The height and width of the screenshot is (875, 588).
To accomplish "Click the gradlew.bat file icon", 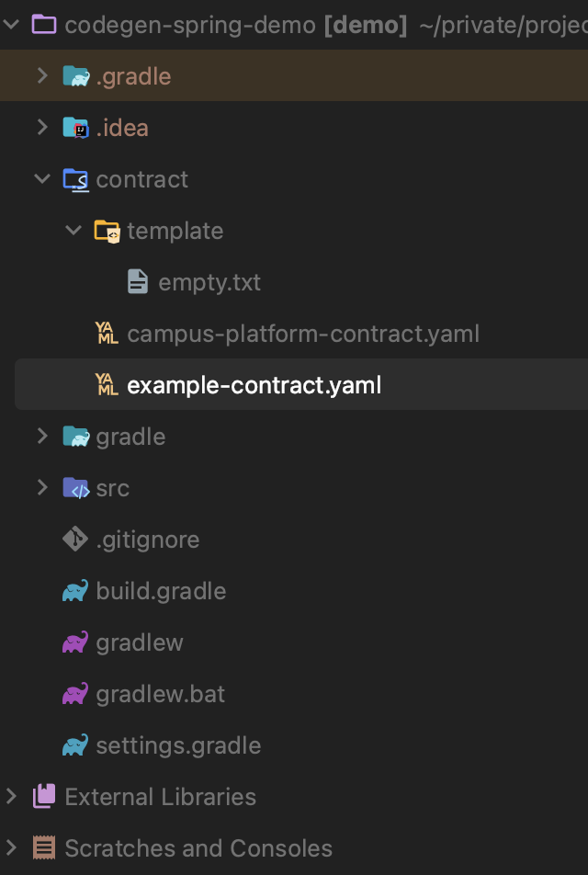I will tap(75, 694).
